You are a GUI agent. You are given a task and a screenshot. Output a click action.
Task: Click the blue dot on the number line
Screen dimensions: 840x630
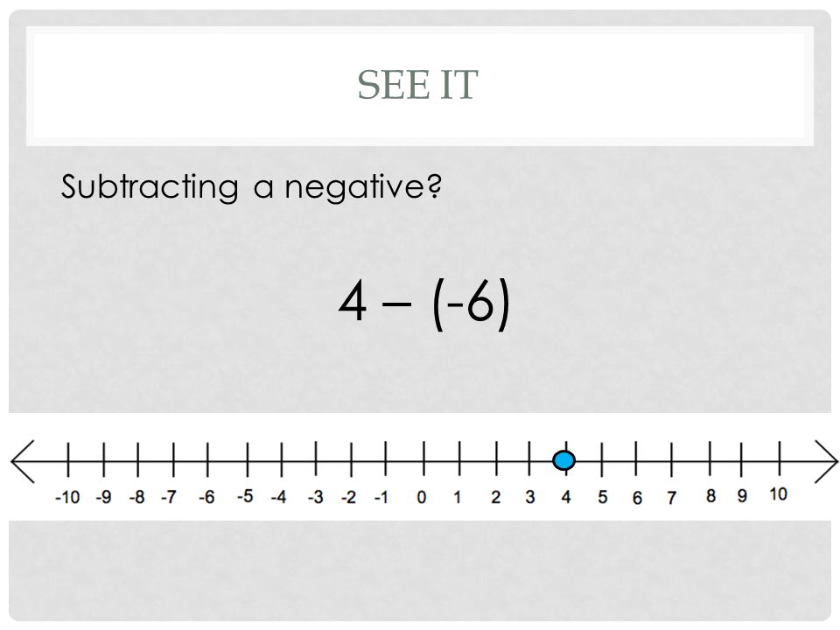563,460
